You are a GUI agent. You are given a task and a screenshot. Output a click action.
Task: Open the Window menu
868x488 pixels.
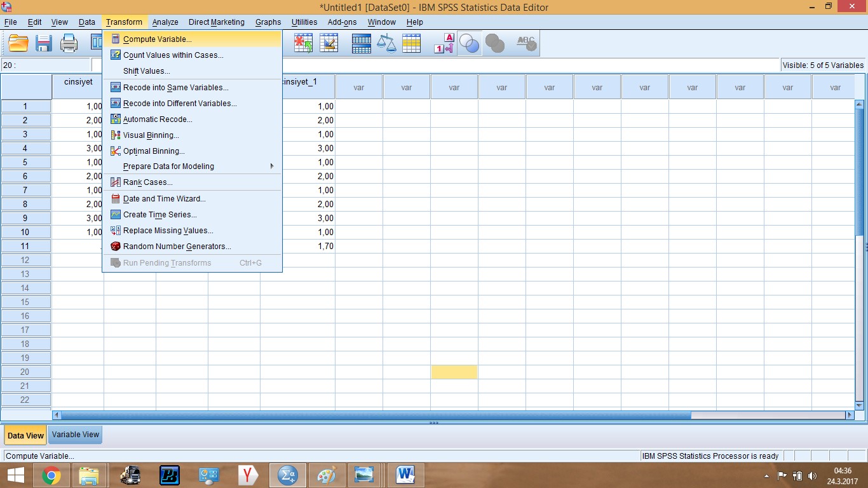pyautogui.click(x=382, y=22)
